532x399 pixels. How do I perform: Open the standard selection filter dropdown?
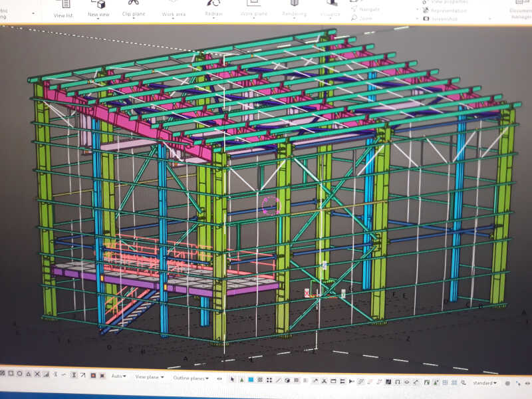pos(485,383)
